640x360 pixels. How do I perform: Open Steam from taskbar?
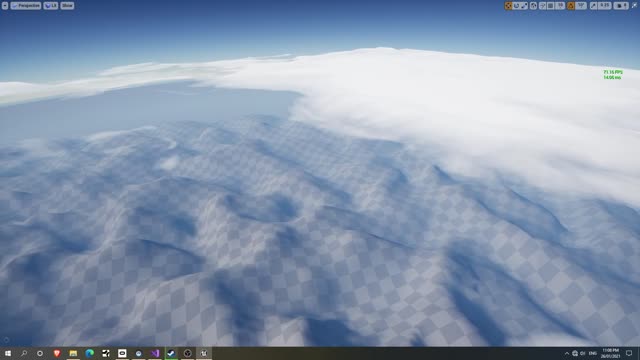(171, 353)
